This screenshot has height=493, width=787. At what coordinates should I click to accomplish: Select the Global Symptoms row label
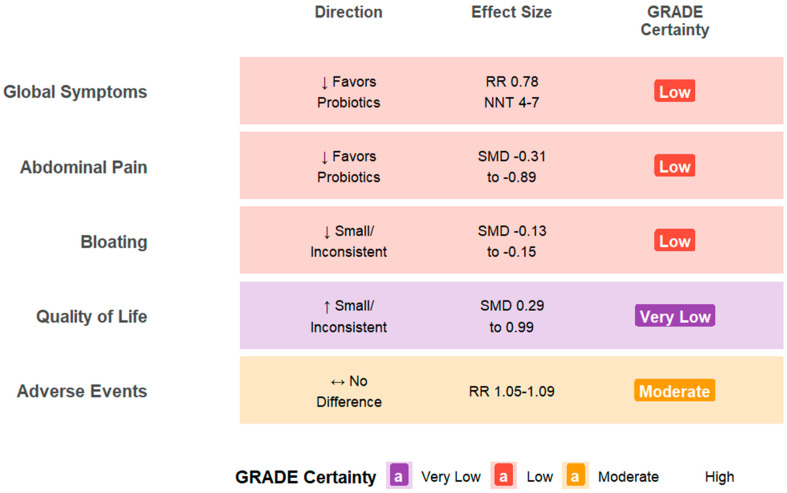(x=75, y=92)
